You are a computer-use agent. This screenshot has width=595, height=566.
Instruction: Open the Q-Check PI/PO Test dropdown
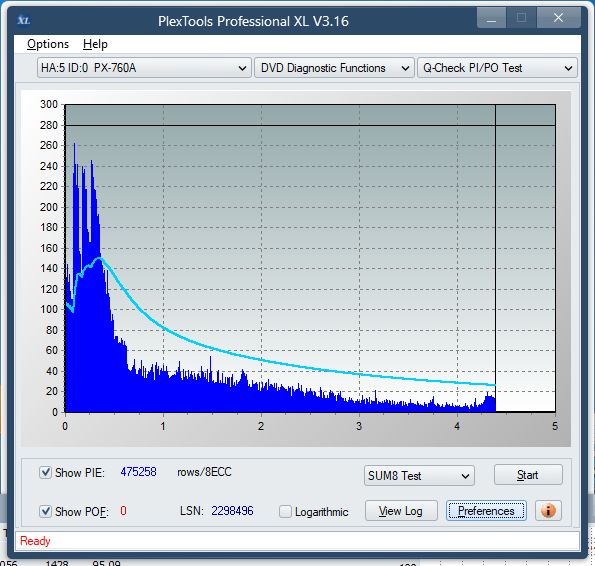coord(497,68)
